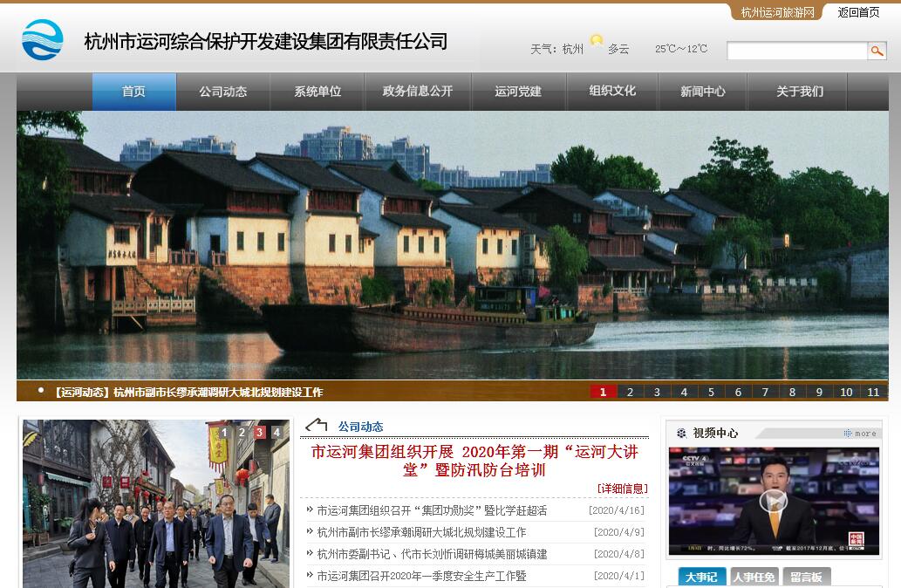Click the temperature text 25℃~12℃
This screenshot has height=588, width=901.
[681, 49]
